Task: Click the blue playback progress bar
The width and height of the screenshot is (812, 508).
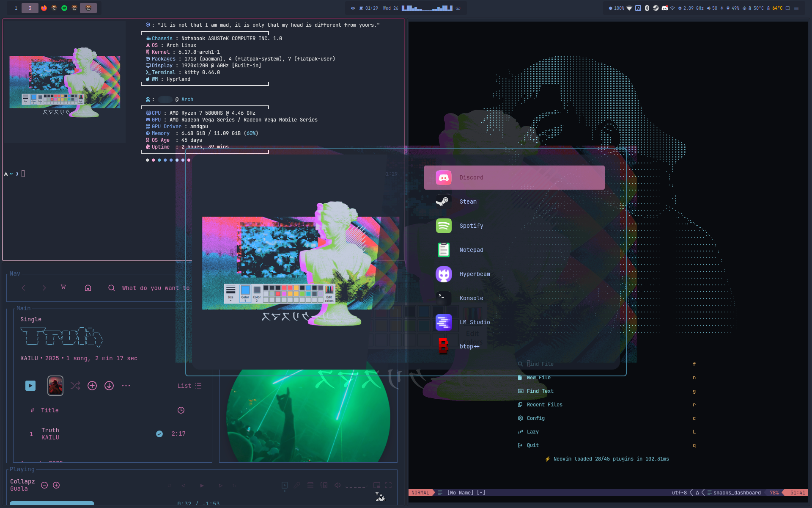Action: (52, 503)
